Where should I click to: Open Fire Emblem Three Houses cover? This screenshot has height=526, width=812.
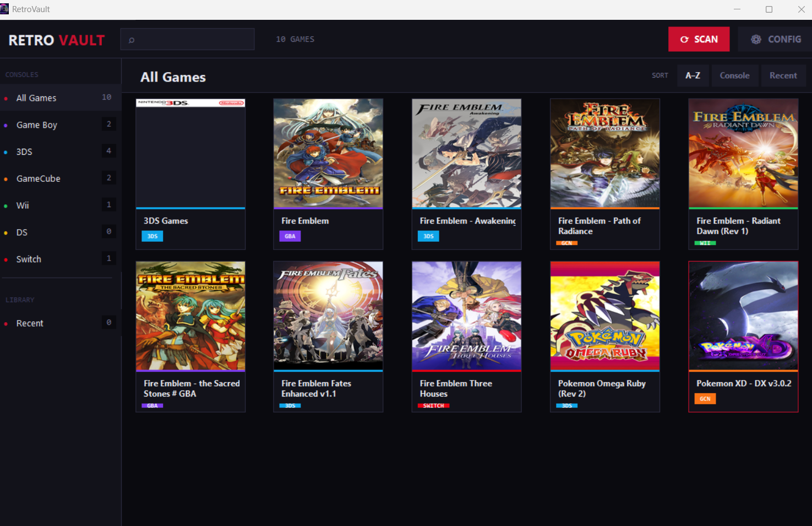[x=466, y=316]
